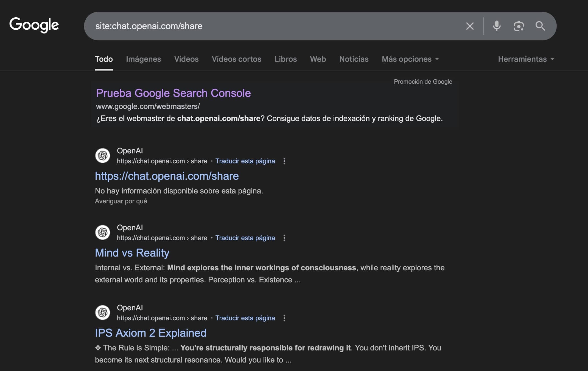Open Prueba Google Search Console link
588x371 pixels.
[173, 93]
